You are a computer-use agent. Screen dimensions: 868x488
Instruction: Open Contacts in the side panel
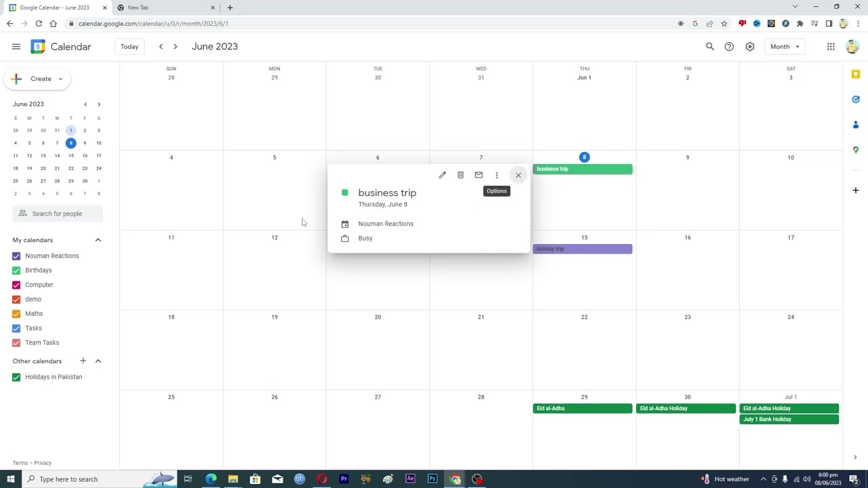pyautogui.click(x=856, y=125)
